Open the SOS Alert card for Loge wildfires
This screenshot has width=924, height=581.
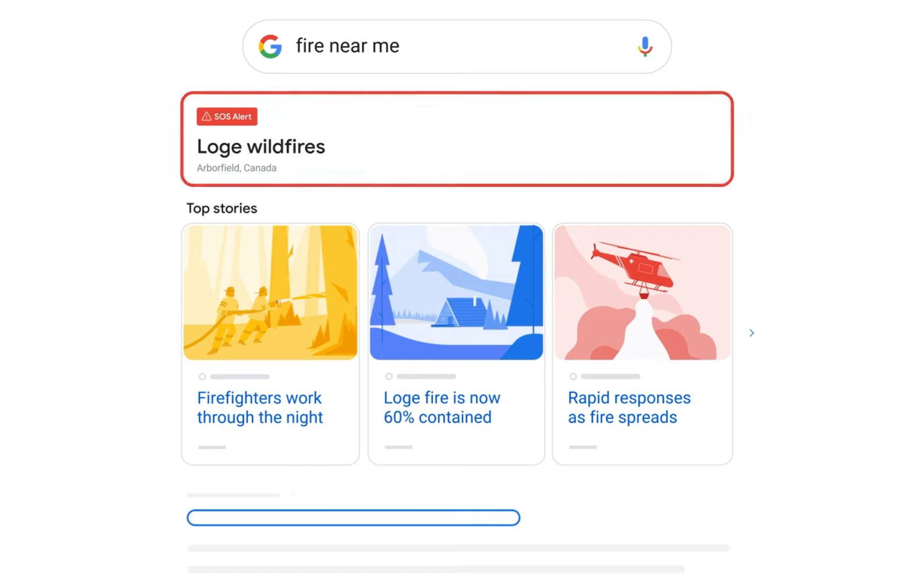[457, 139]
